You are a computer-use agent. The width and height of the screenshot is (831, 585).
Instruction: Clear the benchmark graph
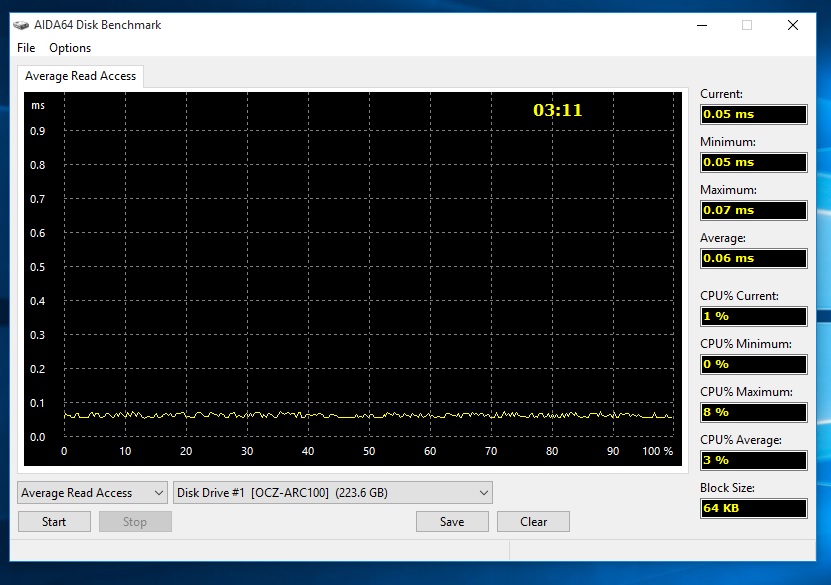coord(533,521)
